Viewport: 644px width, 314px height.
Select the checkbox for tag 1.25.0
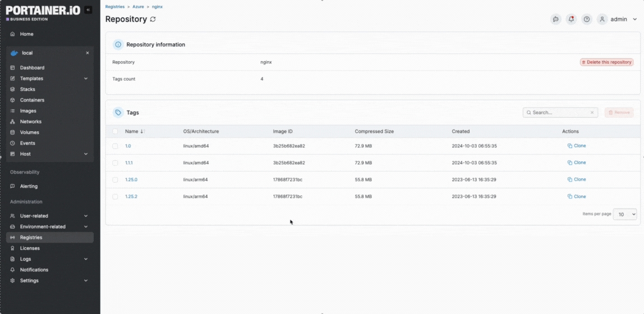coord(115,179)
